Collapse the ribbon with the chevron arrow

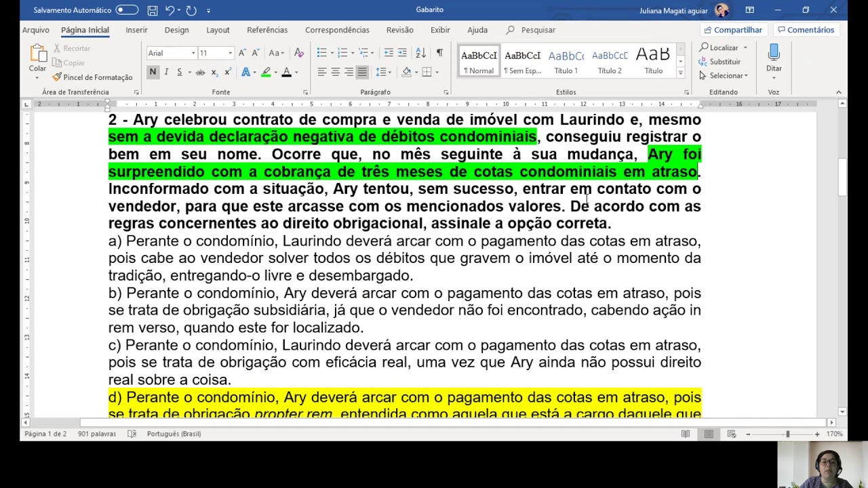[838, 92]
